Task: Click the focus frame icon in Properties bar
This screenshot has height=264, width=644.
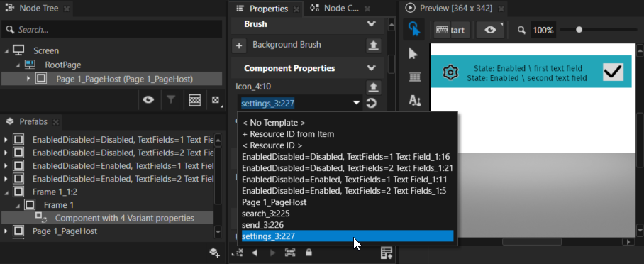Action: (290, 253)
